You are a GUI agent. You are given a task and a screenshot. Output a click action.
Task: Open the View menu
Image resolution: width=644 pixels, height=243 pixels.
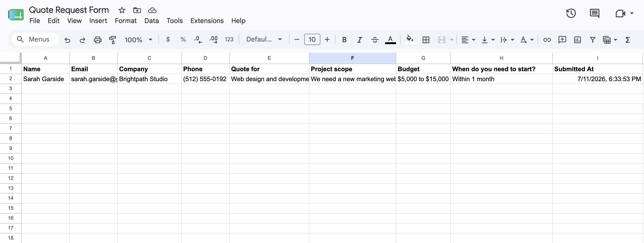pyautogui.click(x=74, y=21)
